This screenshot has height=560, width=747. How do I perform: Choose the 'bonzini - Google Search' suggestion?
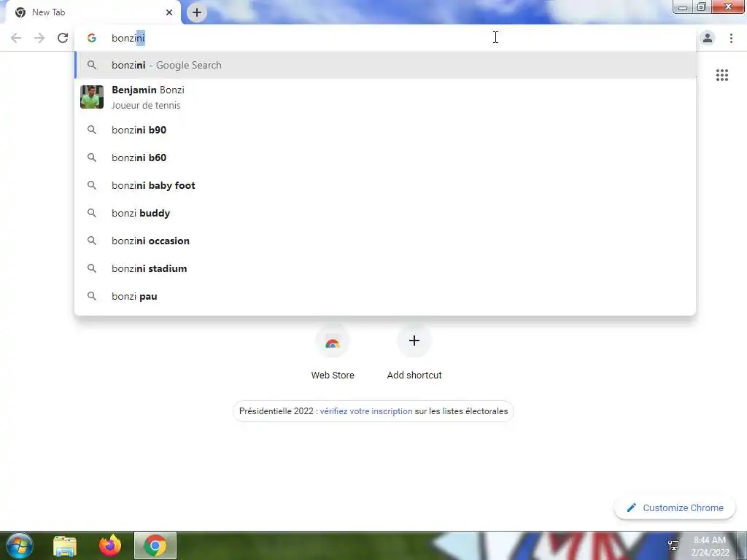coord(385,65)
